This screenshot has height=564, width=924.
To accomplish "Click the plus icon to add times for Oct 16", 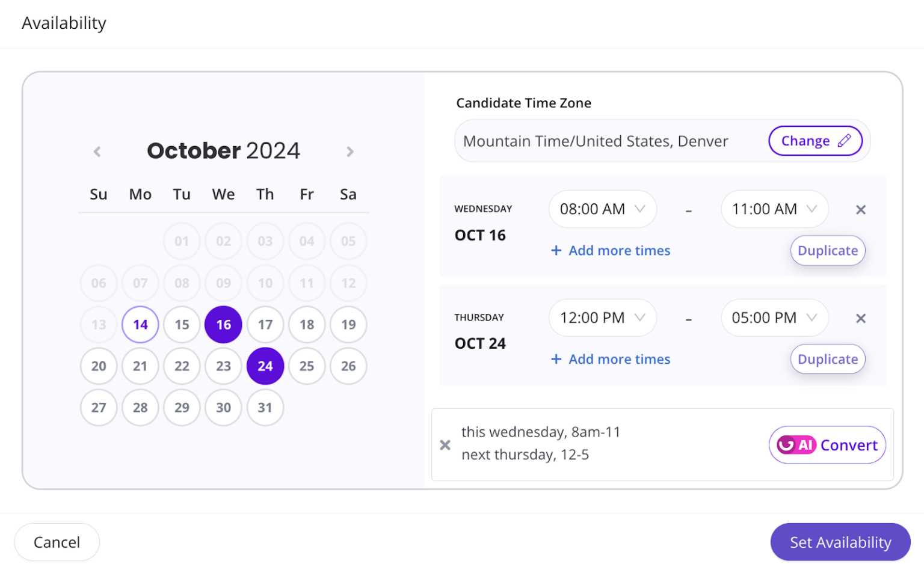I will click(555, 251).
